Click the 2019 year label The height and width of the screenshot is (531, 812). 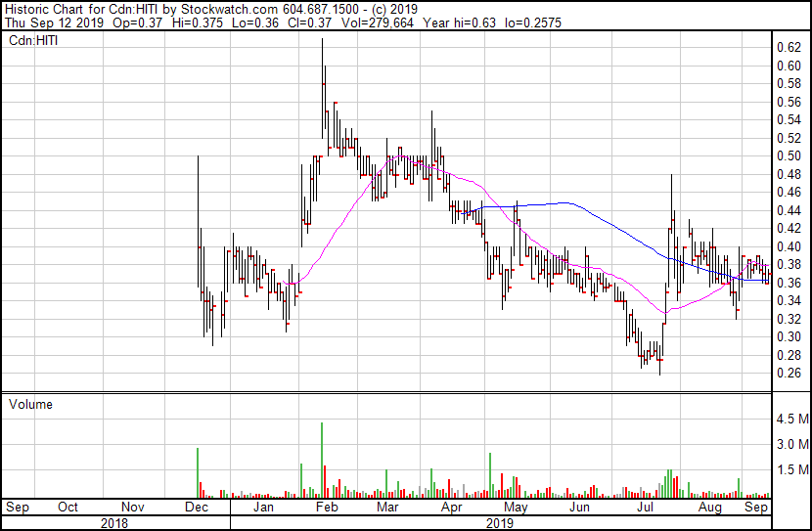click(500, 523)
